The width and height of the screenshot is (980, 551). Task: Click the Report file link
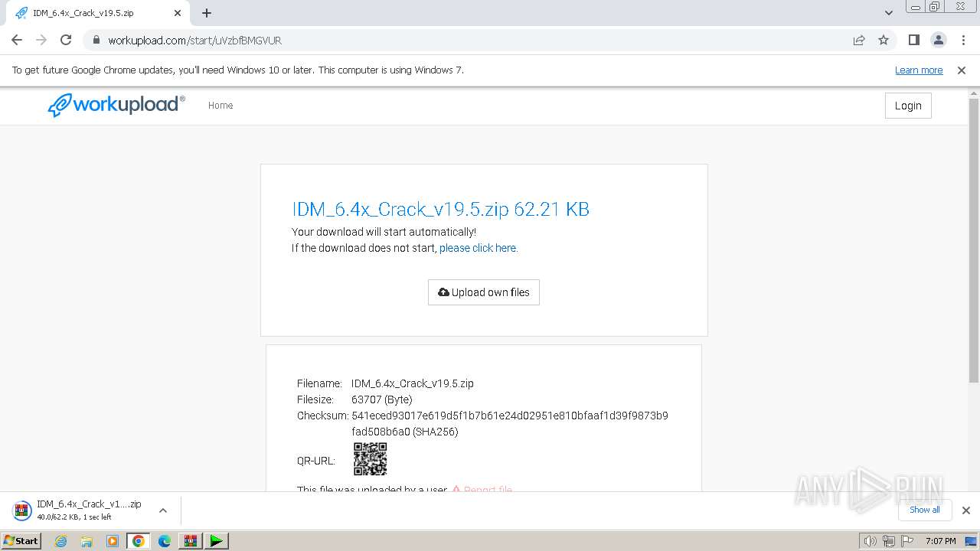482,490
